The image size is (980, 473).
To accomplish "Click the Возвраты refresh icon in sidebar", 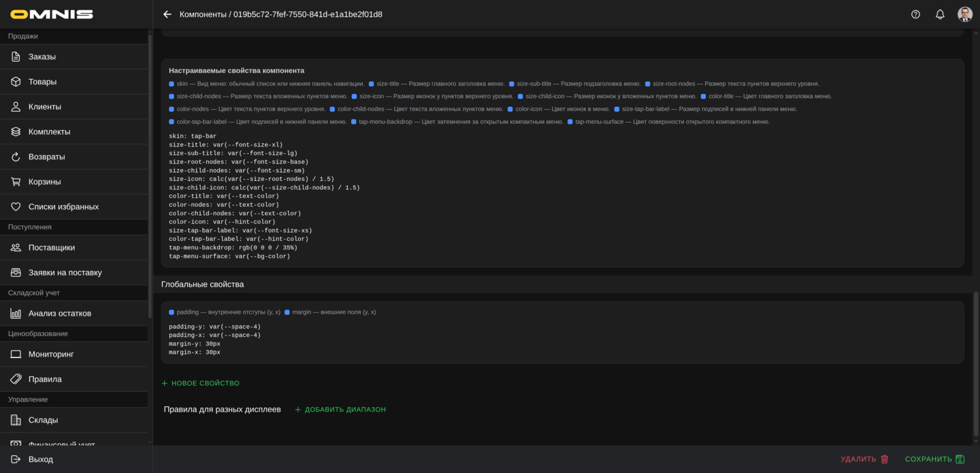I will pyautogui.click(x=16, y=157).
